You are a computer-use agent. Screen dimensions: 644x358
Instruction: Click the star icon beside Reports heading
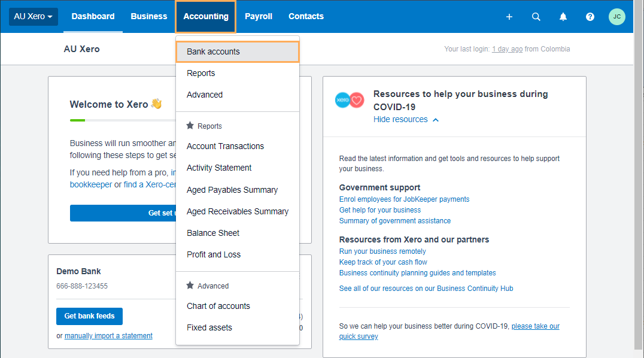click(x=190, y=126)
